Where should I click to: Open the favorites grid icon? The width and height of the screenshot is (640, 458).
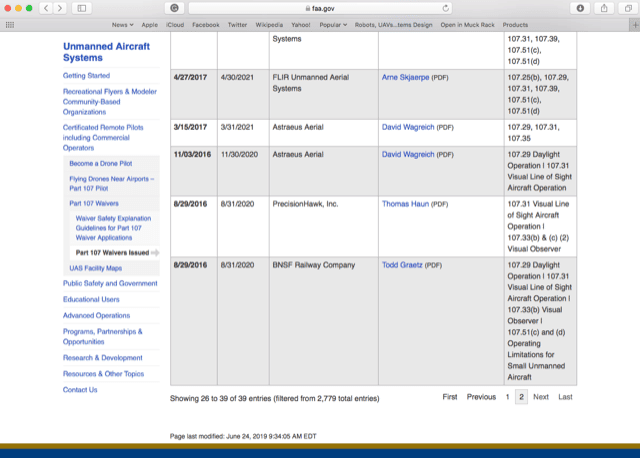point(10,24)
